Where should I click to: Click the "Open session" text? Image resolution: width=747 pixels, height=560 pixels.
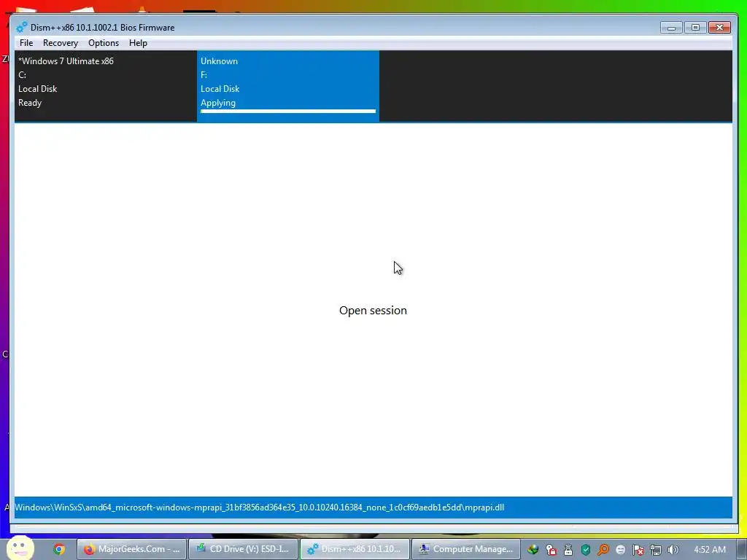click(x=373, y=311)
